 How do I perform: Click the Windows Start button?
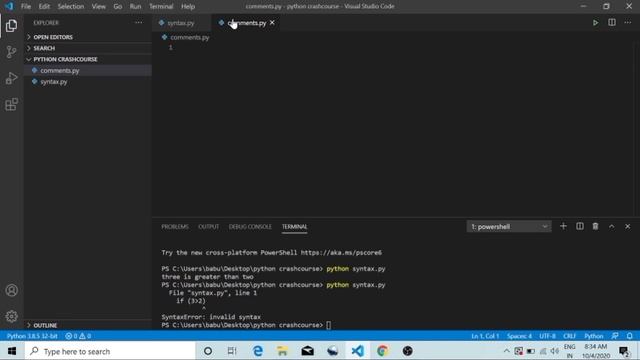tap(12, 351)
